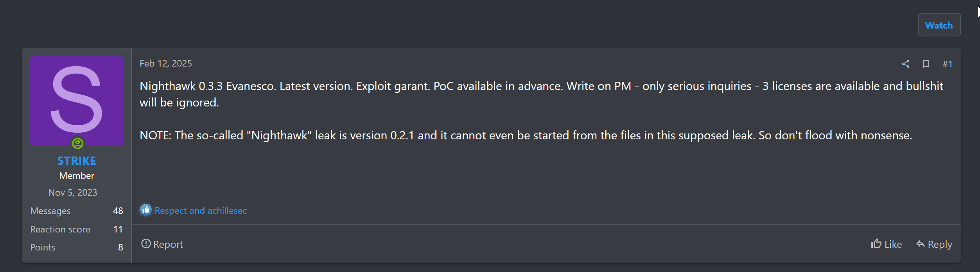This screenshot has width=980, height=272.
Task: Open STRIKE's purple S avatar
Action: tap(77, 101)
